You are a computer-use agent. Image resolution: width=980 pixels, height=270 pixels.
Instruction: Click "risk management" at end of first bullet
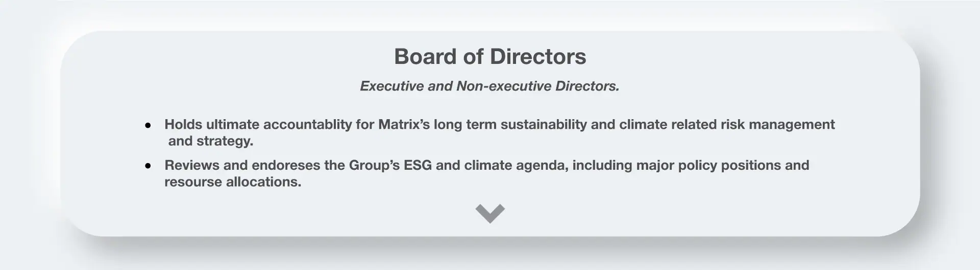[x=778, y=124]
